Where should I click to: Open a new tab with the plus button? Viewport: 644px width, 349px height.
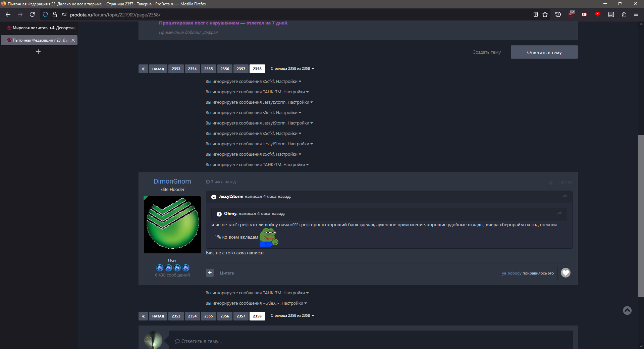point(38,52)
